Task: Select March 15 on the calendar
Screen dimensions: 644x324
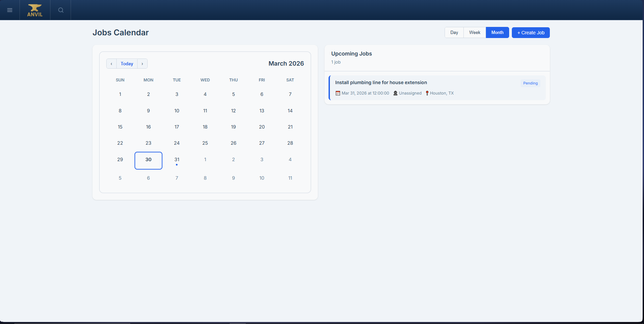Action: [120, 127]
